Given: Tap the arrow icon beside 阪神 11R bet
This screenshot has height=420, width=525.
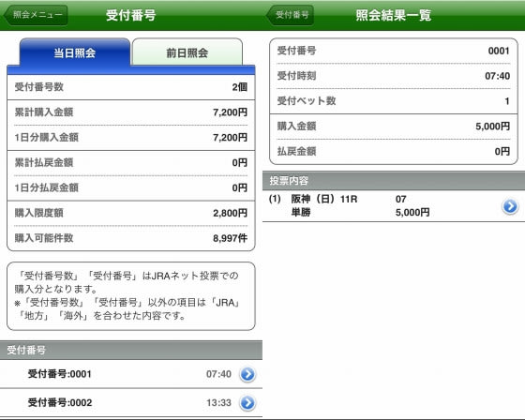Looking at the screenshot, I should pos(510,206).
